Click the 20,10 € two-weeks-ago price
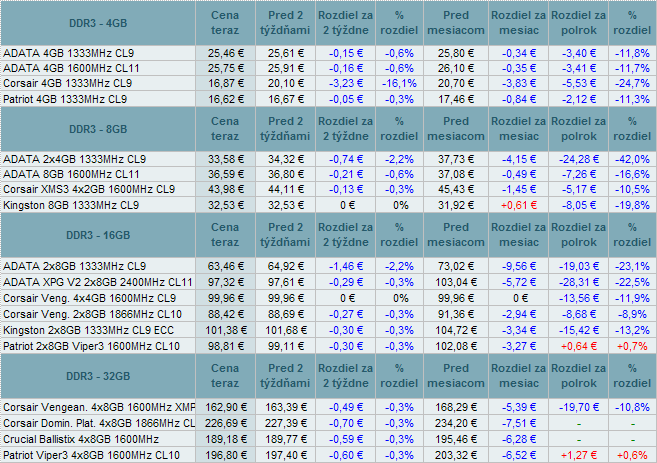This screenshot has height=463, width=657. [286, 83]
